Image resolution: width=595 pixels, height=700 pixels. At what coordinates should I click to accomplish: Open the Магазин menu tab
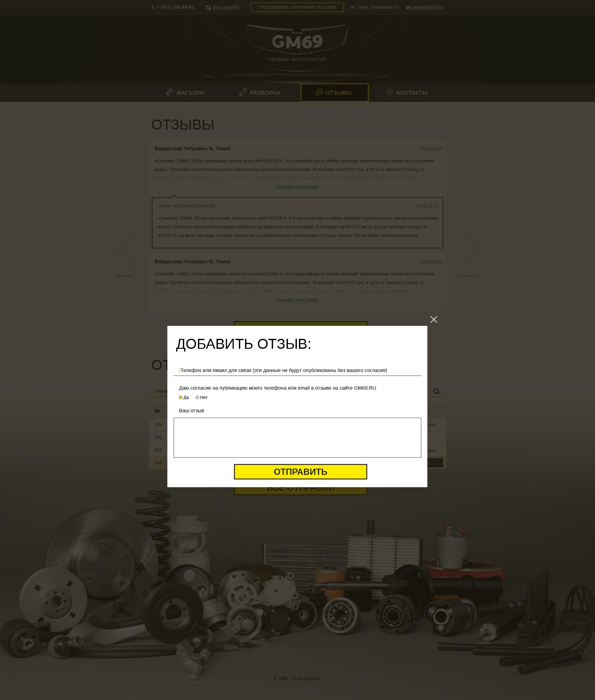coord(185,92)
